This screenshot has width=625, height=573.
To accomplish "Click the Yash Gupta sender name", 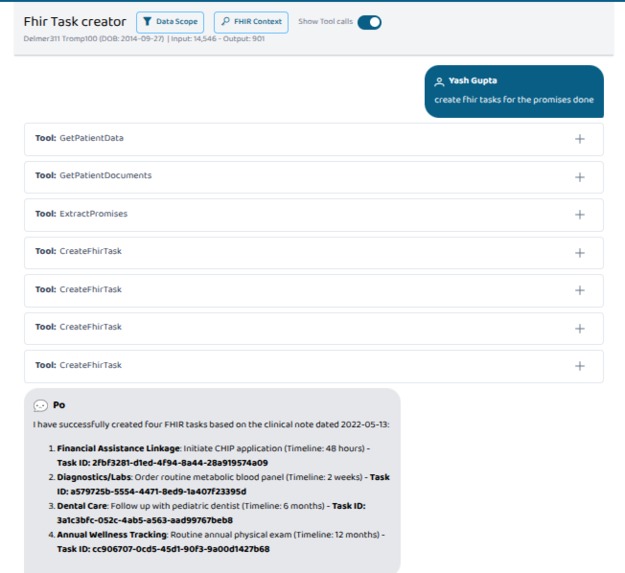I will tap(473, 80).
